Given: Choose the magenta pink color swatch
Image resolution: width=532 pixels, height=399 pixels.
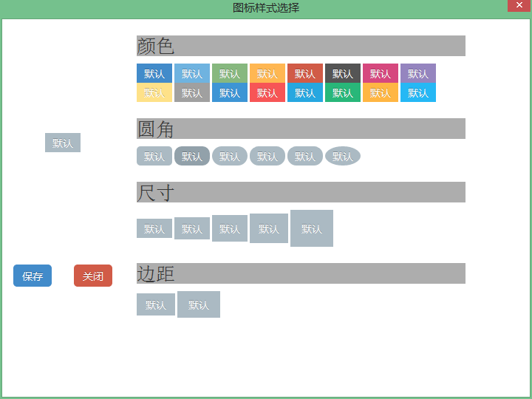Looking at the screenshot, I should pos(381,73).
